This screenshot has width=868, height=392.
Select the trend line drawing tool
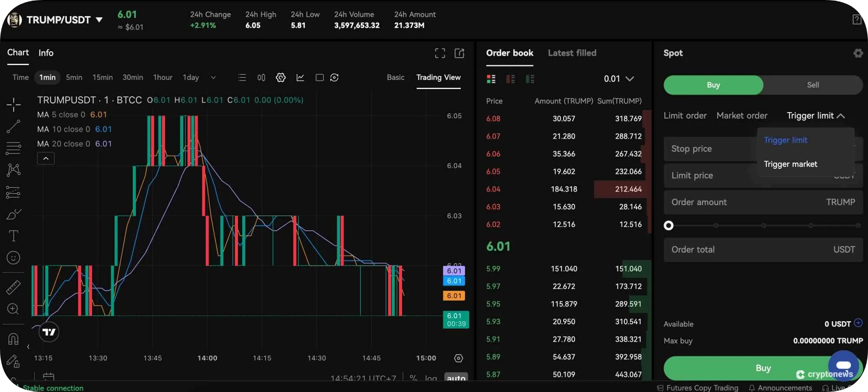click(x=13, y=126)
